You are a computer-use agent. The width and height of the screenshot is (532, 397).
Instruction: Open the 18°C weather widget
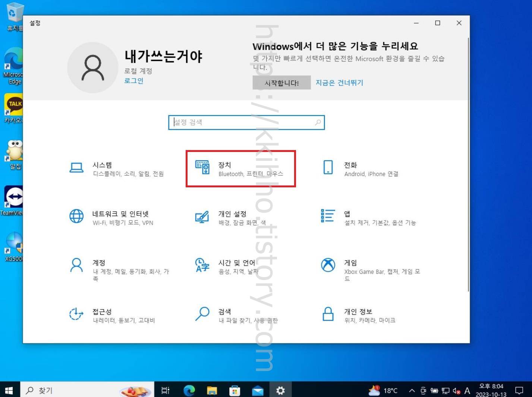(x=383, y=390)
